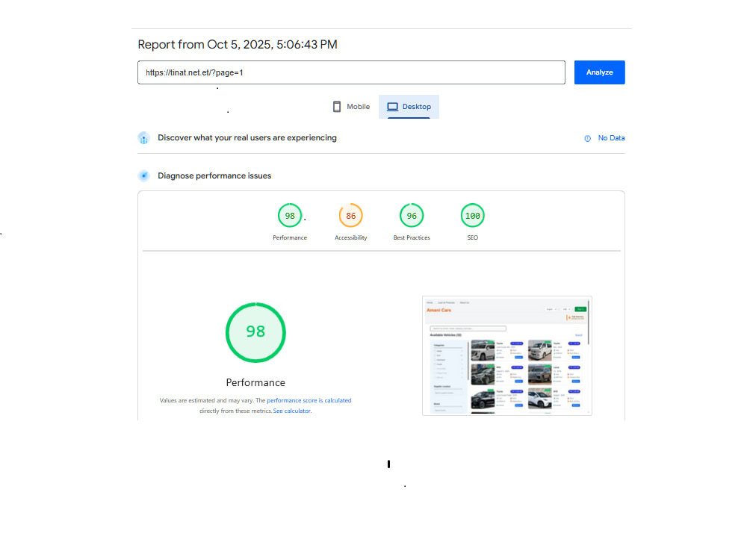
Task: Open the See calculator link
Action: pos(292,411)
